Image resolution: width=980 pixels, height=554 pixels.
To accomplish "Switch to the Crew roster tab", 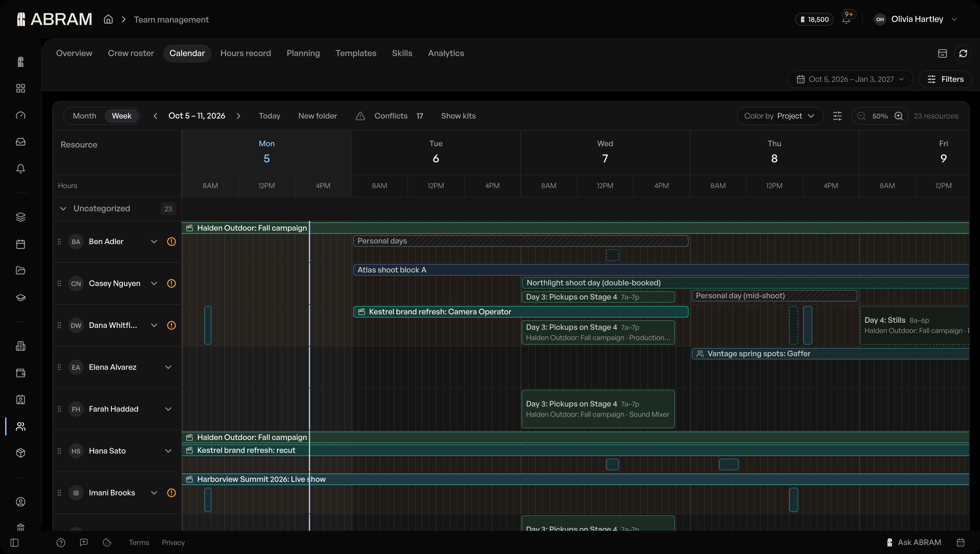I will [x=131, y=53].
